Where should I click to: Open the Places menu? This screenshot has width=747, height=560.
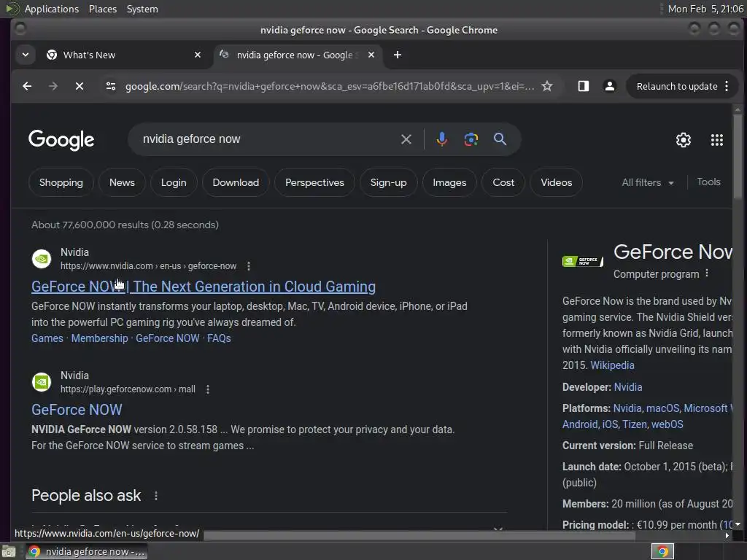(x=103, y=9)
